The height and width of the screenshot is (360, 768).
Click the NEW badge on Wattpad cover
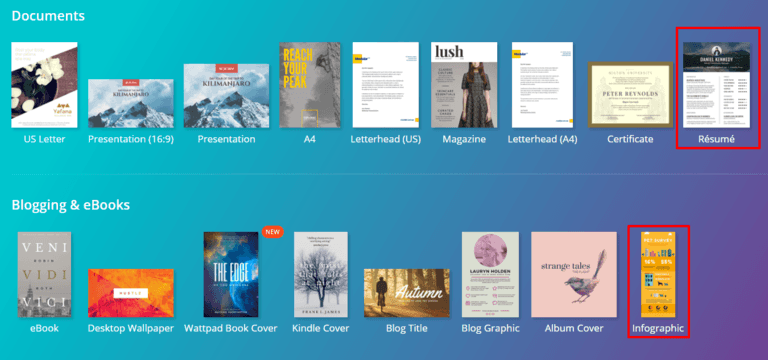click(x=273, y=232)
